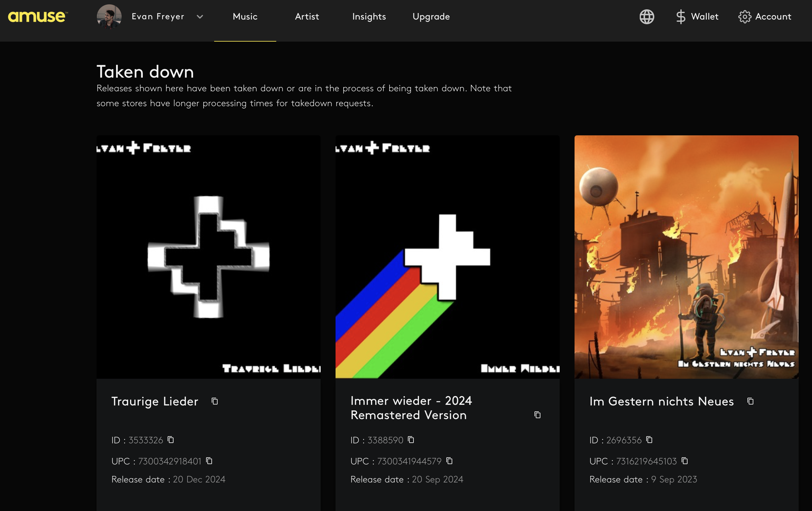Copy ID 3533326 to clipboard
812x511 pixels.
171,440
